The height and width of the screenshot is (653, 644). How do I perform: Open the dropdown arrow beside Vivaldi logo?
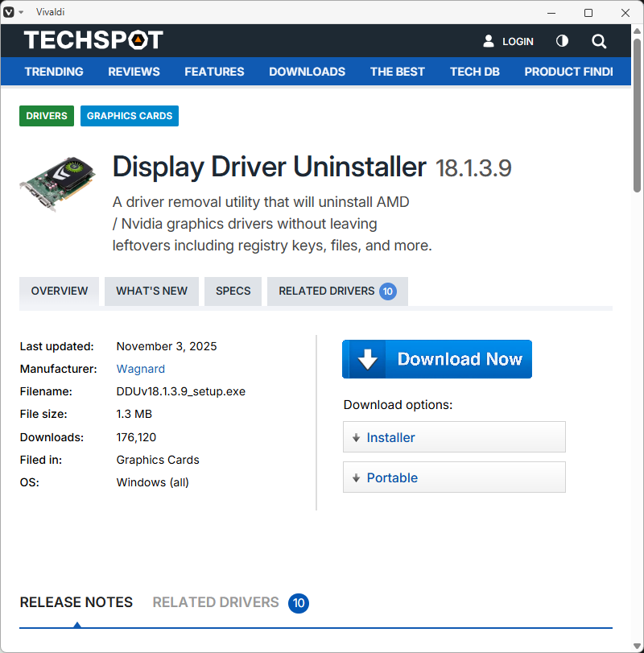point(21,12)
